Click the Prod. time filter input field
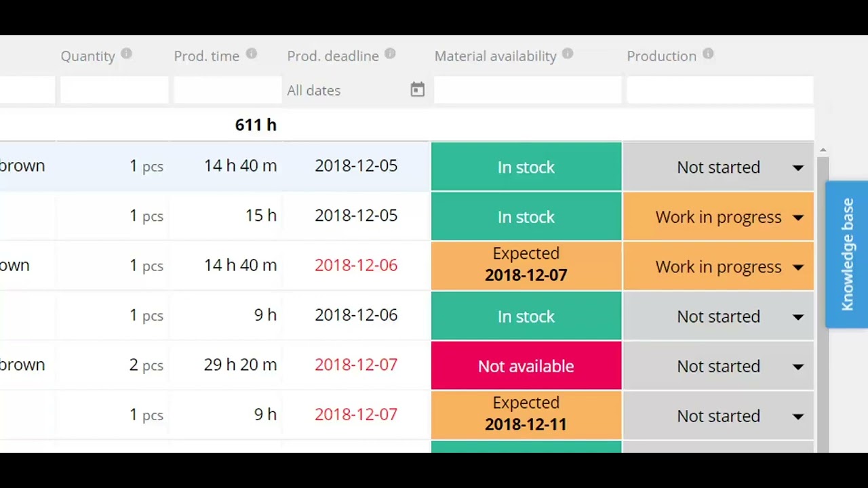 (x=226, y=90)
